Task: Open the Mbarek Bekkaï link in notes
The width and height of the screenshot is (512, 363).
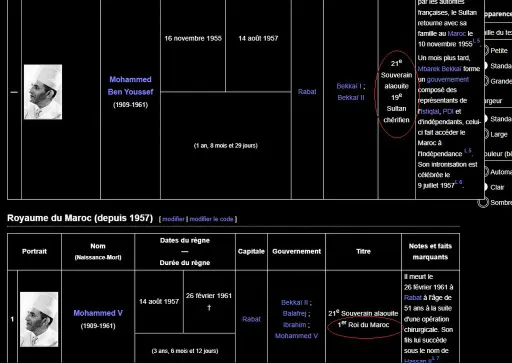Action: click(x=439, y=69)
